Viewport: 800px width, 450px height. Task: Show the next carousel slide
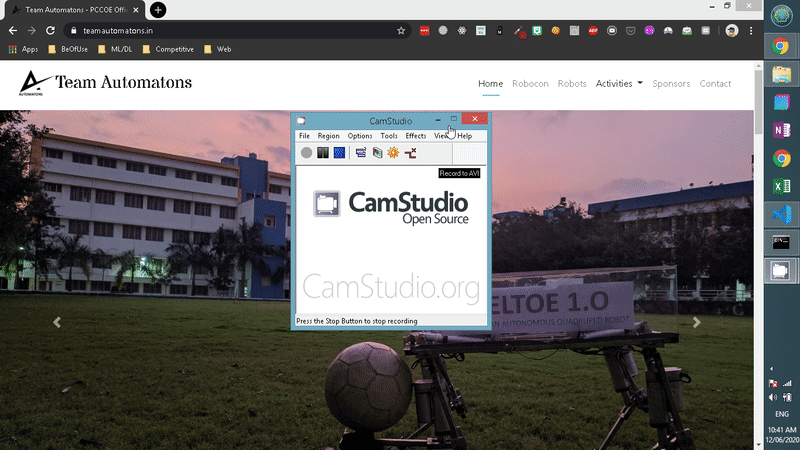point(696,322)
